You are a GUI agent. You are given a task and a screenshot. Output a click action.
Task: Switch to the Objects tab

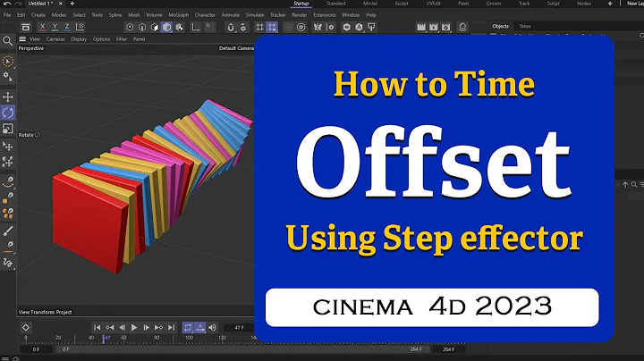(x=500, y=26)
